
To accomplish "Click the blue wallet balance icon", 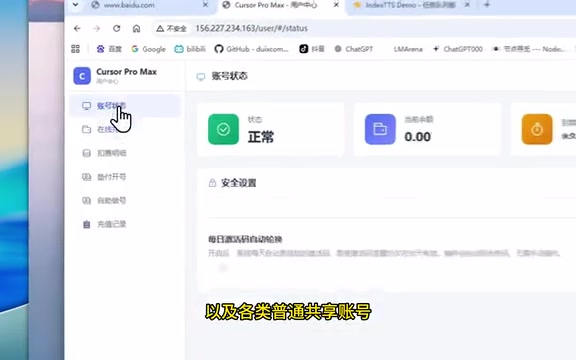I will point(380,129).
